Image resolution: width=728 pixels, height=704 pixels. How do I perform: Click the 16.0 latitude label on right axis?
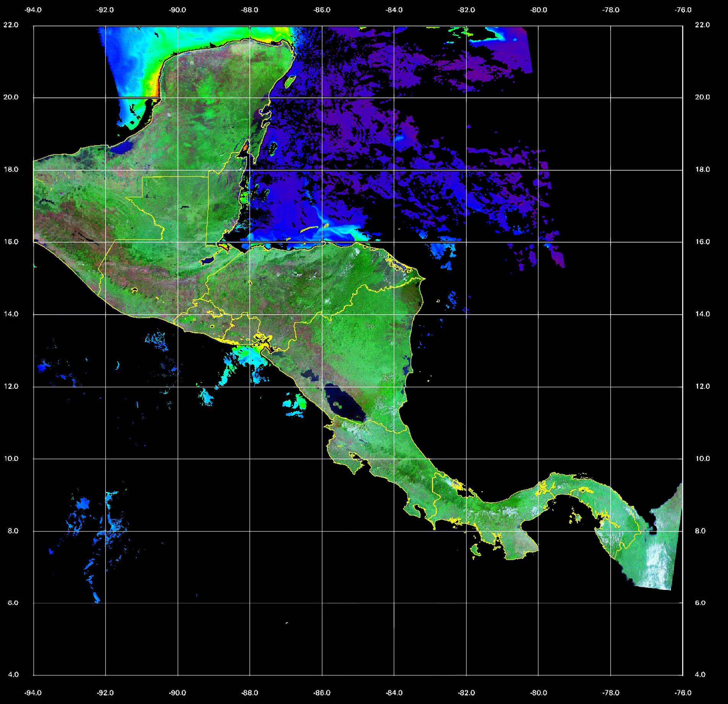702,242
